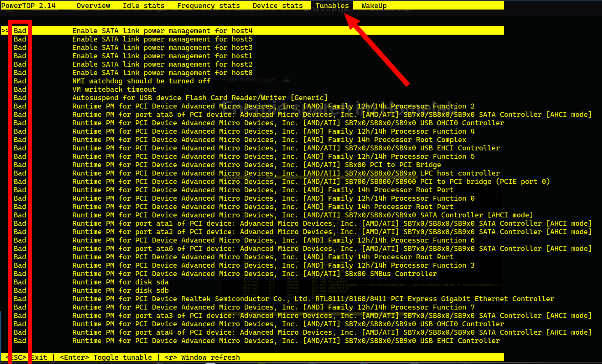Viewport: 602px width, 364px height.
Task: Select SATA link power management for host2
Action: (162, 64)
